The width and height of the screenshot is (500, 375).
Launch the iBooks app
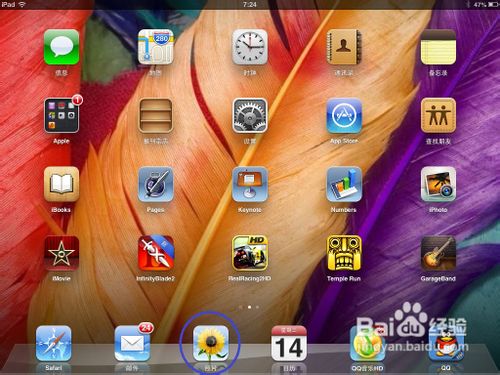[x=61, y=184]
